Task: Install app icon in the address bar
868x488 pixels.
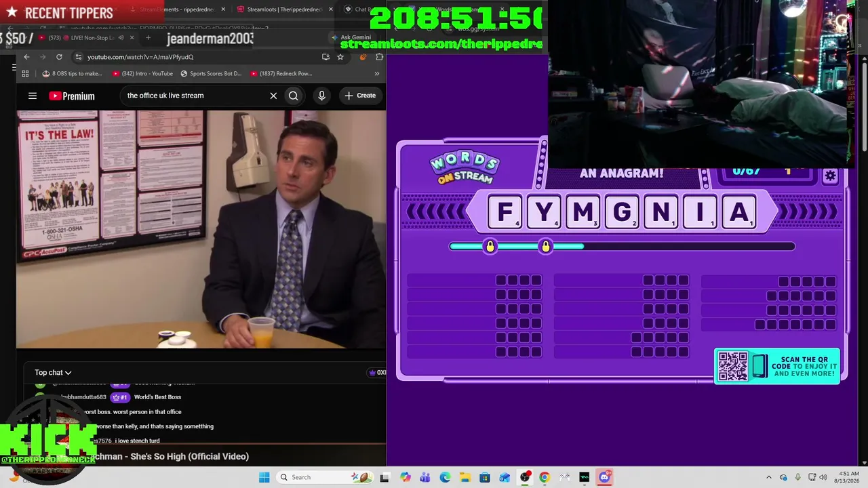Action: pos(325,57)
